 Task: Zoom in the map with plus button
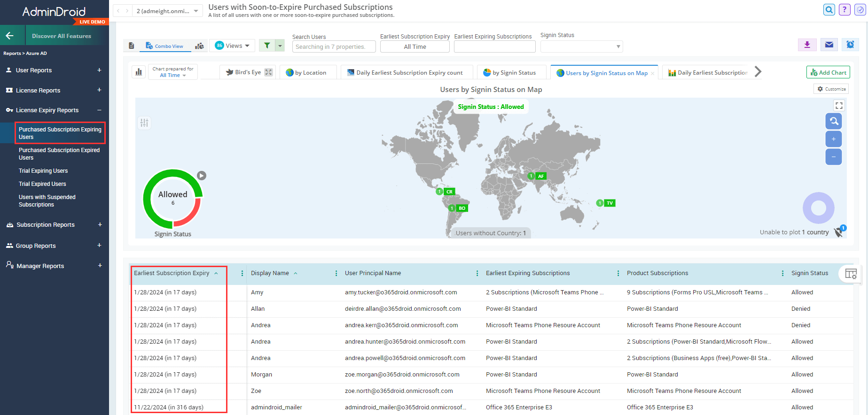click(833, 139)
